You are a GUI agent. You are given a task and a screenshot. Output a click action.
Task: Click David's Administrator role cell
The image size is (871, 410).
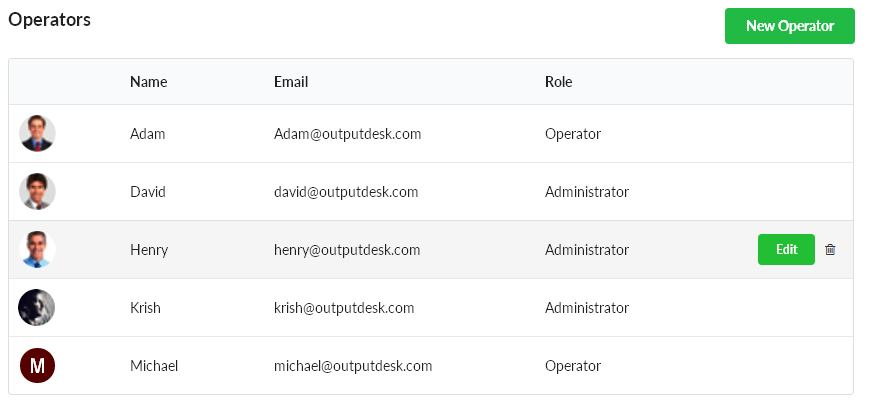point(587,192)
